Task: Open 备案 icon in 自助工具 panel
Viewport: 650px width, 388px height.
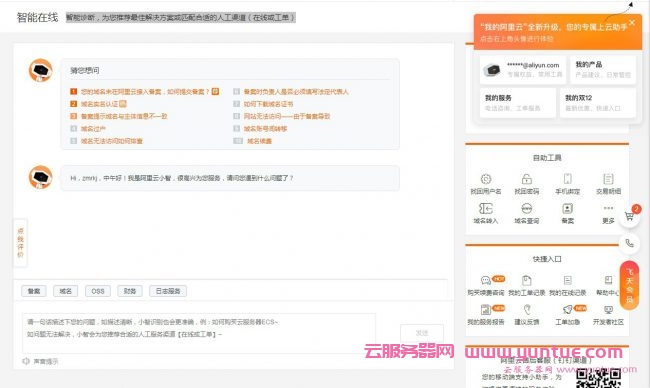Action: [568, 213]
